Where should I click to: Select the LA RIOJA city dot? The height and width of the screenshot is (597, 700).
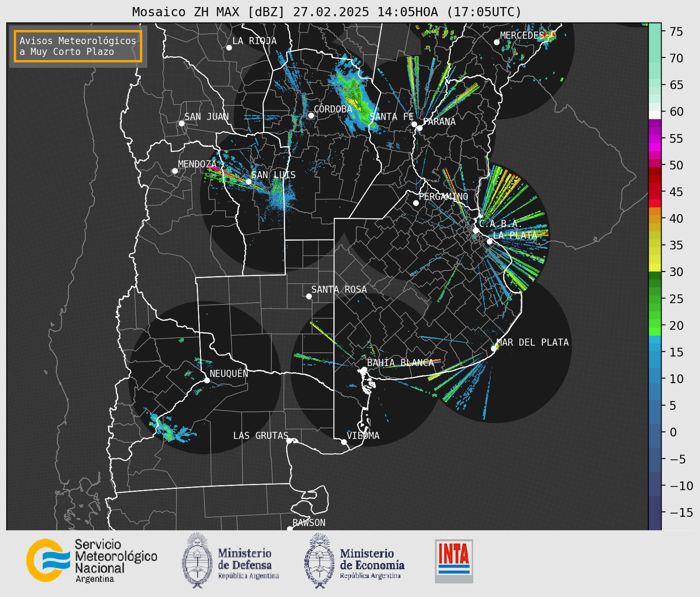(x=229, y=48)
